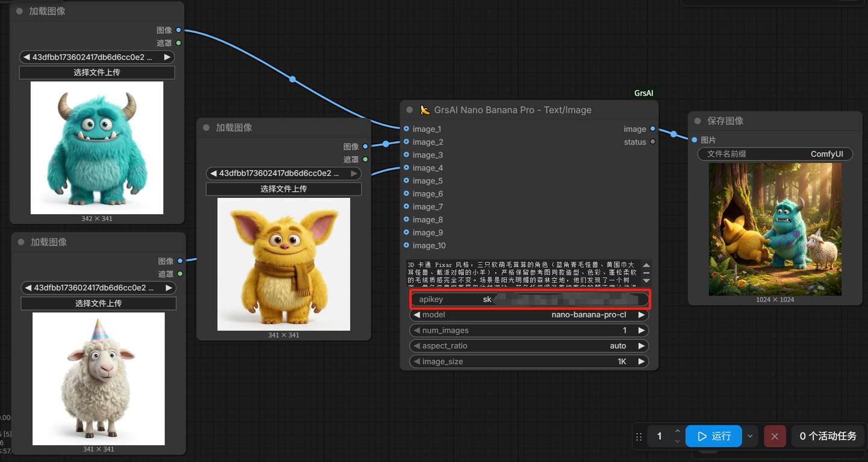Click the image_4 input port
The image size is (868, 462).
click(406, 168)
